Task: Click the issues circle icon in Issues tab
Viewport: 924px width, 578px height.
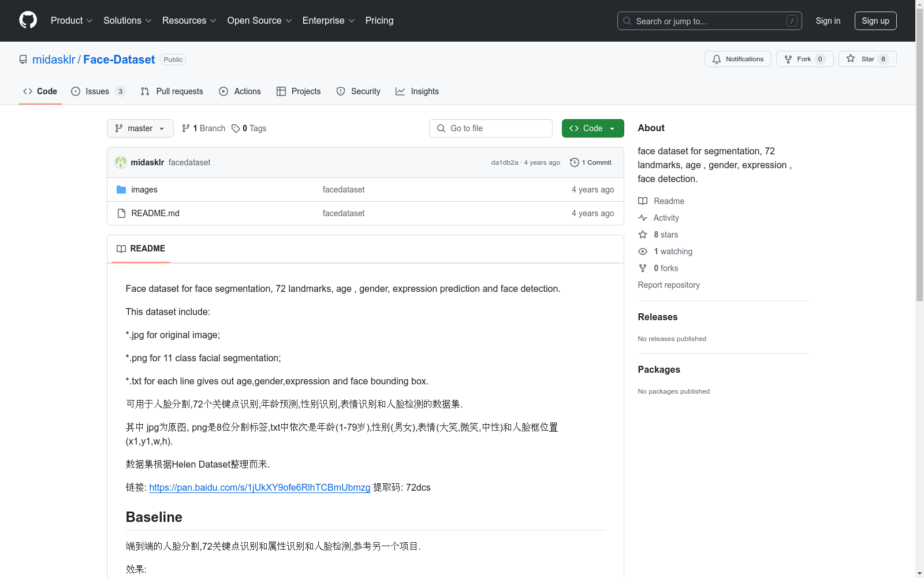Action: (x=76, y=91)
